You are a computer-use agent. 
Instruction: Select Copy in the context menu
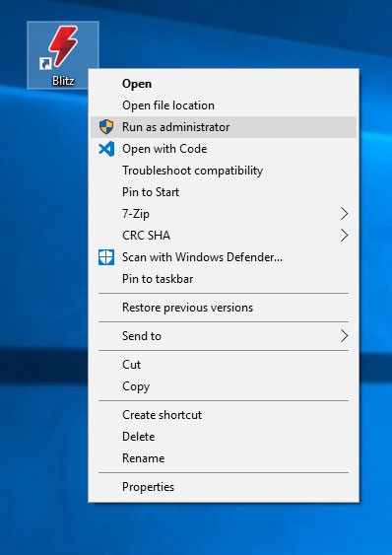tap(224, 386)
